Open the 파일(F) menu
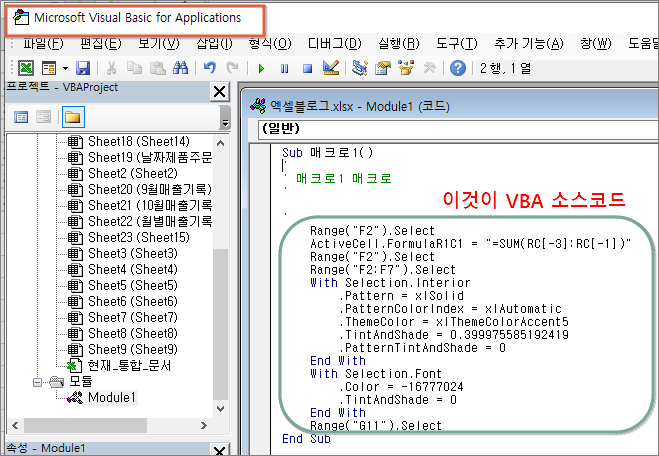Screen dimensions: 659x456 43,43
